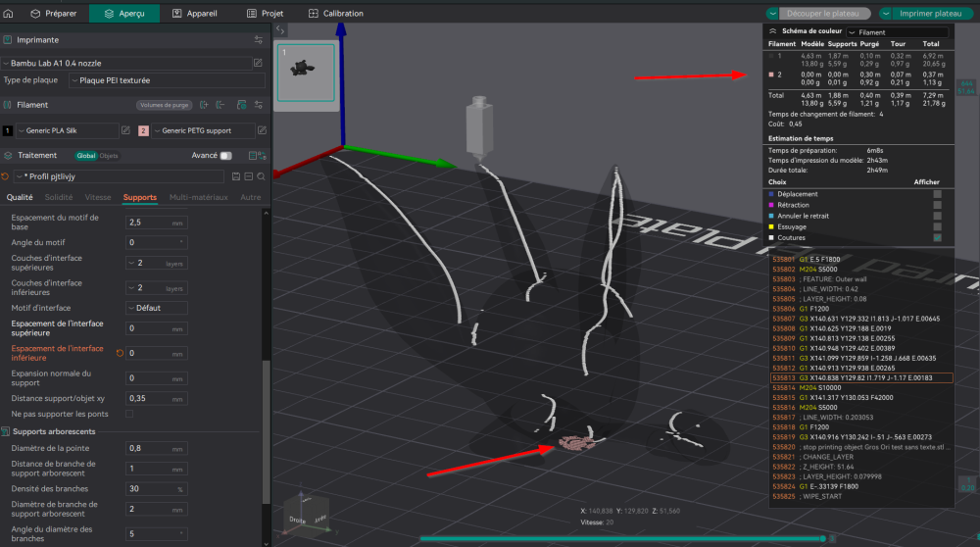
Task: Switch to the Projet tab
Action: (265, 13)
